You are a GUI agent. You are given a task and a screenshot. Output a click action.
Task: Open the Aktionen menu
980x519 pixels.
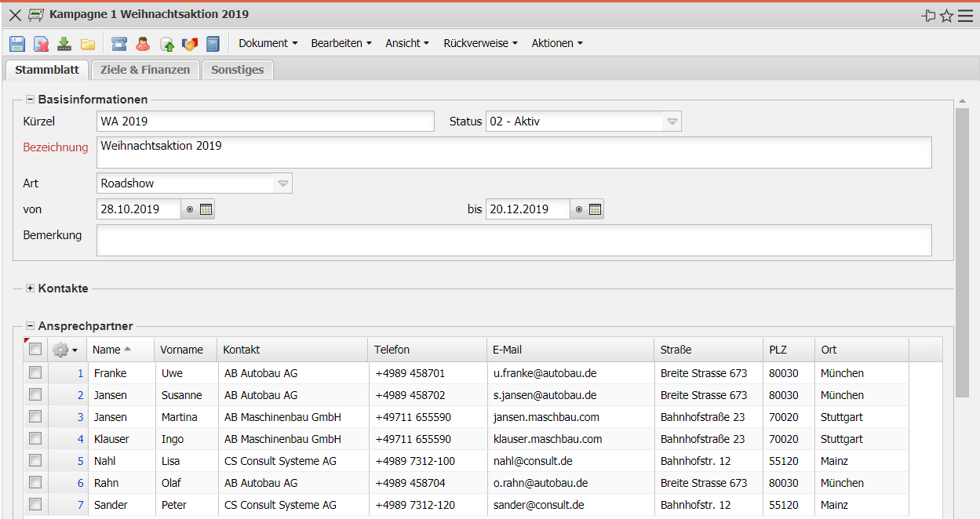[556, 44]
